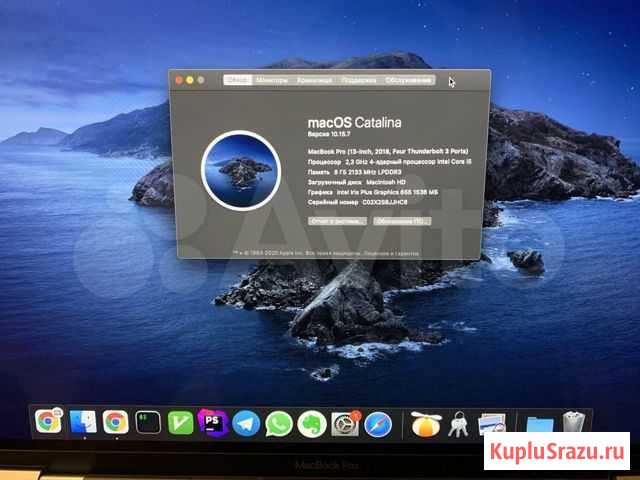Click the Серийный номер line
The width and height of the screenshot is (640, 480).
point(357,202)
